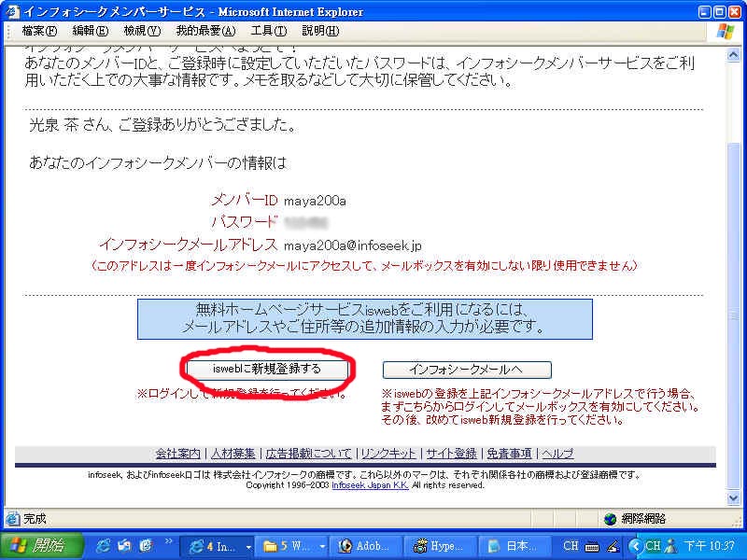Screen dimensions: 747x560
Task: Click the 網際網路 zone globe icon
Action: point(610,519)
